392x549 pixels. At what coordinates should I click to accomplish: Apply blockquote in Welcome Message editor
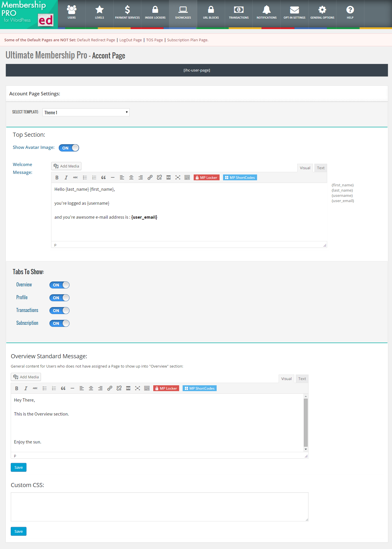[x=104, y=177]
